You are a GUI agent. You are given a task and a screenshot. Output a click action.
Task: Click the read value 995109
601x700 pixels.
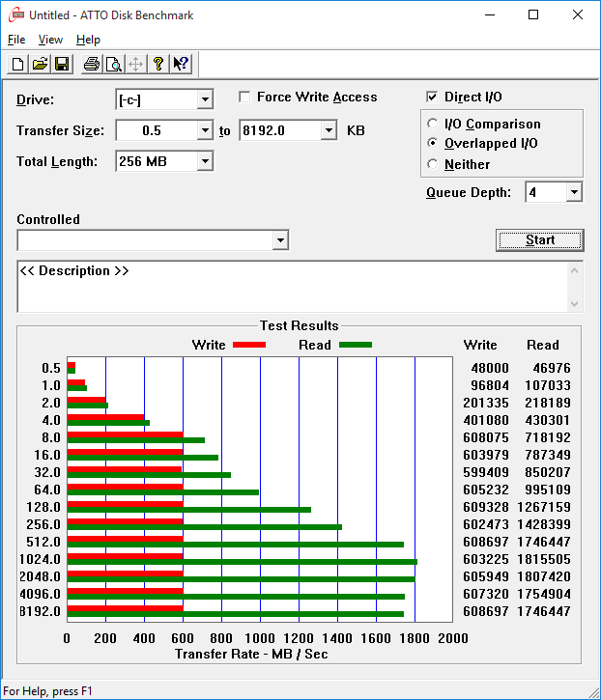(x=548, y=490)
